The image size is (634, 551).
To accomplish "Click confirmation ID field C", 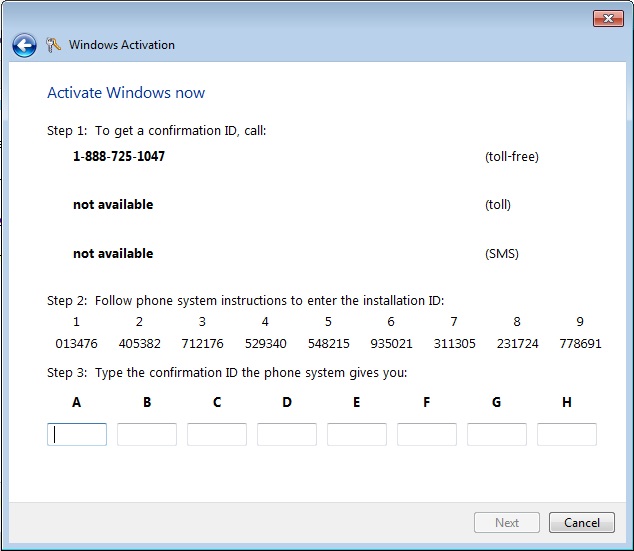I will click(x=217, y=435).
